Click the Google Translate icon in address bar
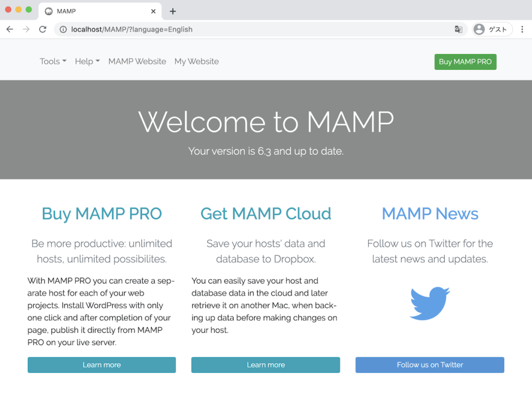 tap(458, 30)
